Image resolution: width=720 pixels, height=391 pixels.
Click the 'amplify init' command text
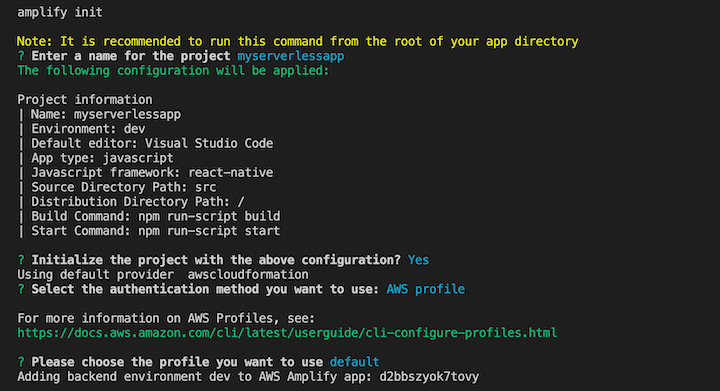point(60,12)
